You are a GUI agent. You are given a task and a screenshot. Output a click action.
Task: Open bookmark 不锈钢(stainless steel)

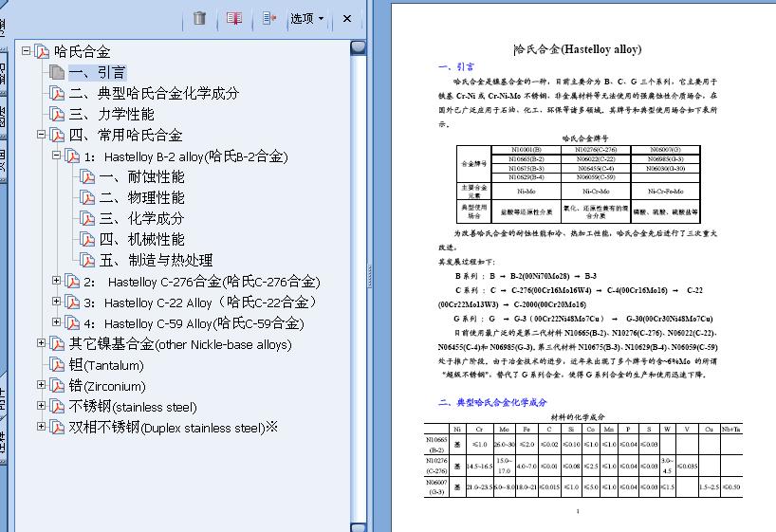[x=133, y=407]
